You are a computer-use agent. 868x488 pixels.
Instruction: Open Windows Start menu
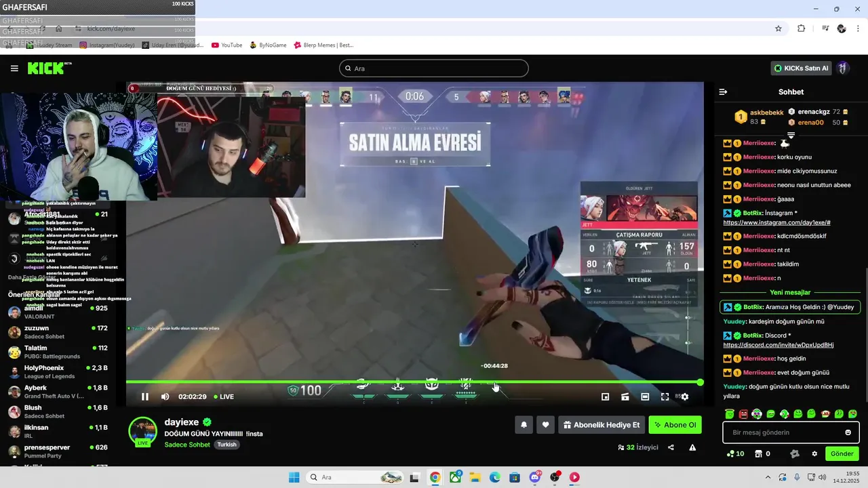(294, 477)
